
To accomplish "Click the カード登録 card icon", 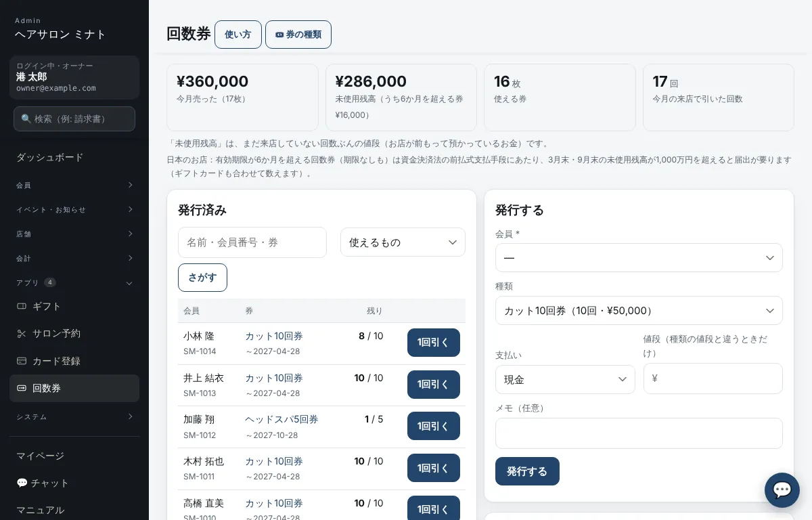I will point(22,361).
